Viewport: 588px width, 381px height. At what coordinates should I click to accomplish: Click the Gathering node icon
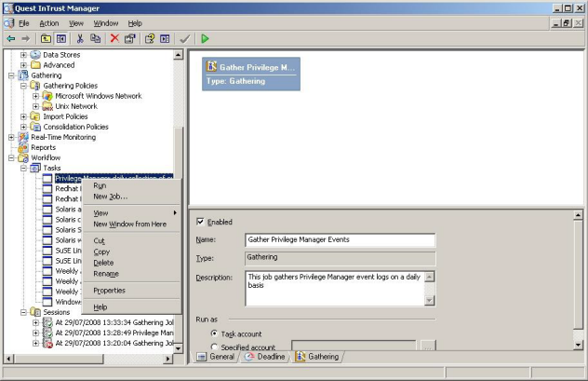pos(23,75)
